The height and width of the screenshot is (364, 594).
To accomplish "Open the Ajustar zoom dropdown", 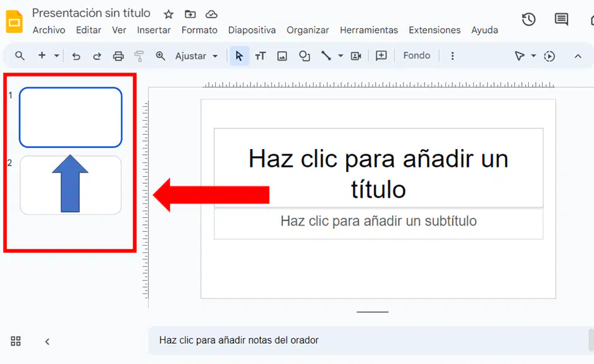I will click(196, 56).
